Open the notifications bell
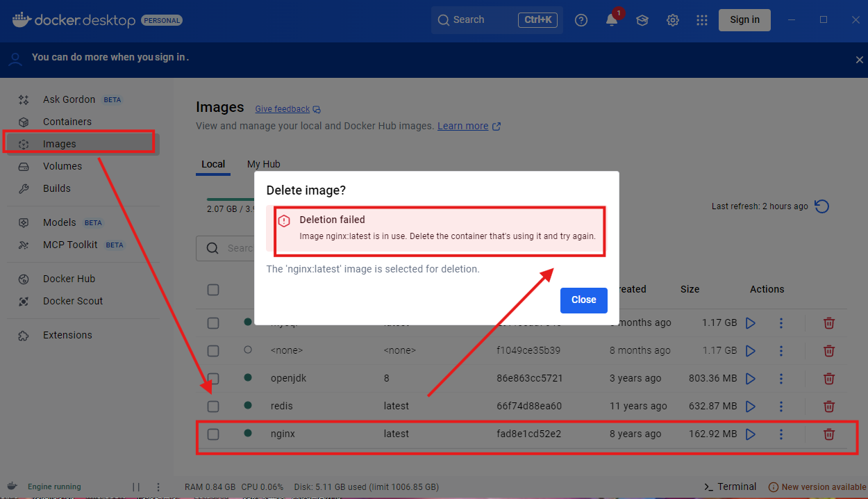Image resolution: width=868 pixels, height=499 pixels. coord(612,20)
